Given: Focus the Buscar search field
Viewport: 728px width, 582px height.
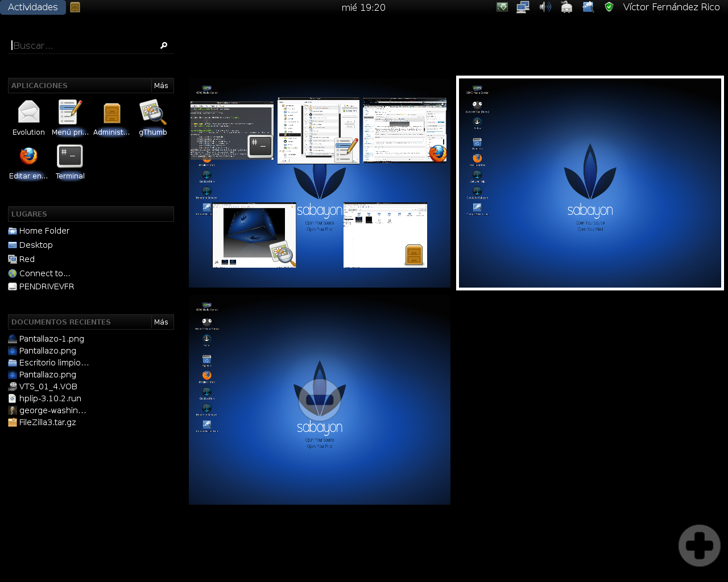Looking at the screenshot, I should click(84, 45).
